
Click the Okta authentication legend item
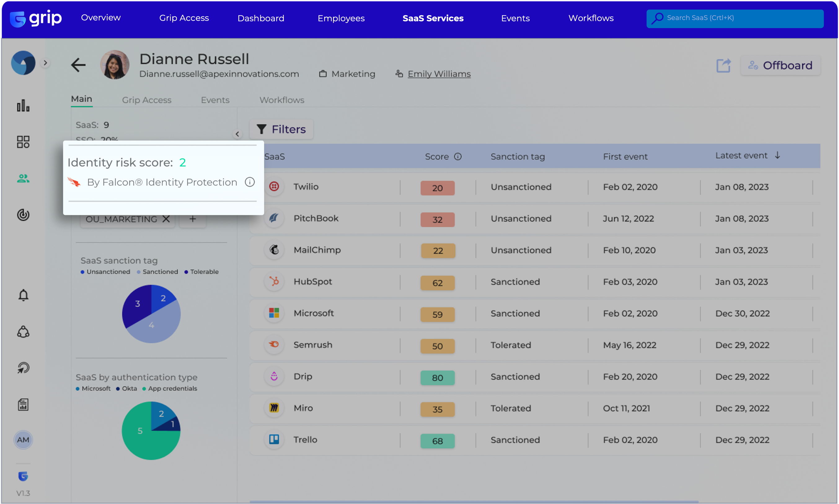tap(126, 388)
